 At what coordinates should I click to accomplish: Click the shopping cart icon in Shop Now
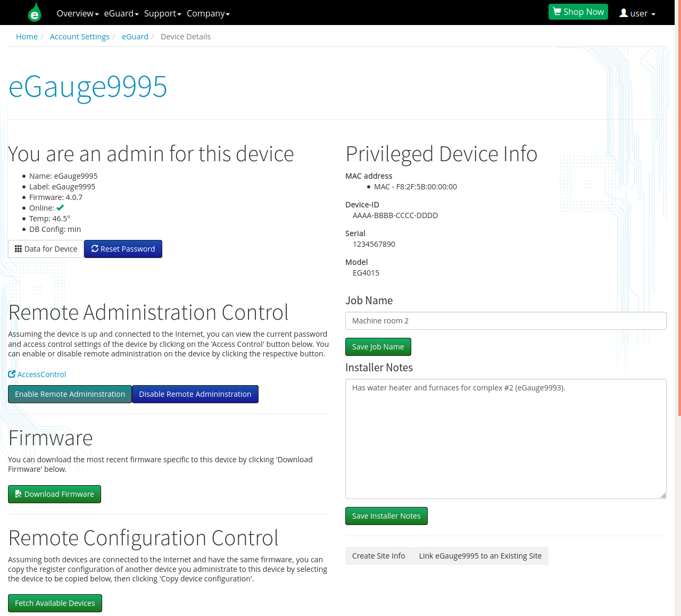click(557, 12)
